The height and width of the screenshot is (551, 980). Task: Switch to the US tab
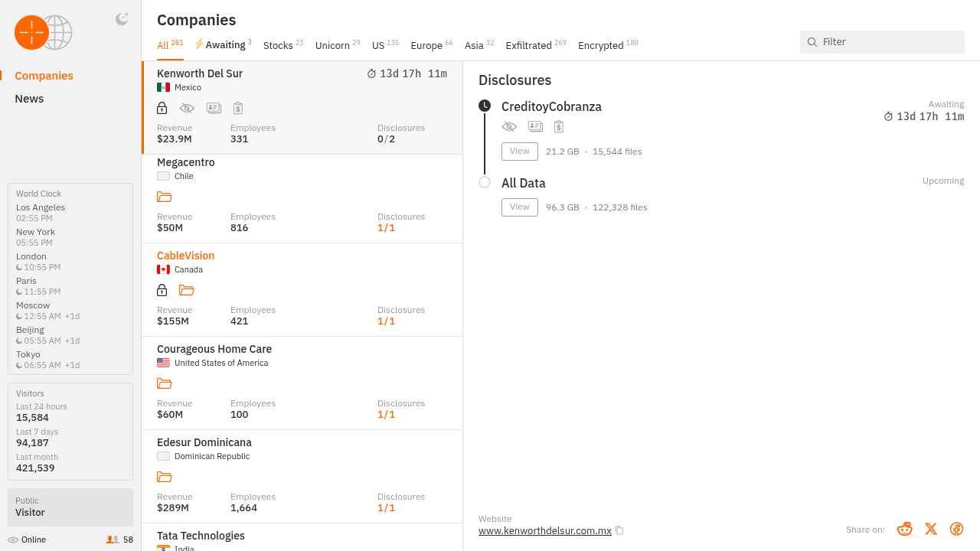click(385, 45)
